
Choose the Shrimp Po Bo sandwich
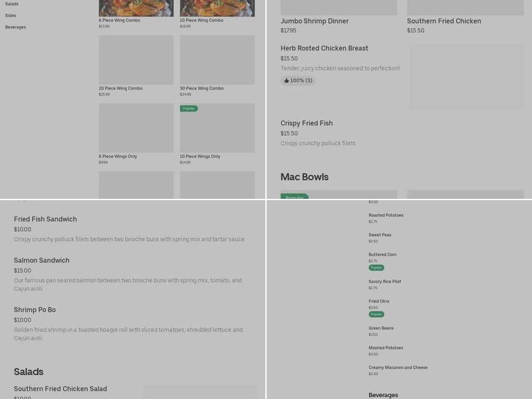(x=35, y=309)
